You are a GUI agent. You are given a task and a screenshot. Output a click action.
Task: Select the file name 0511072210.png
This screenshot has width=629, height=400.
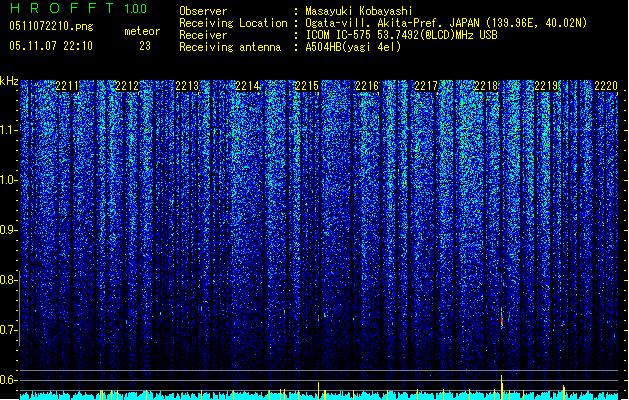(51, 26)
